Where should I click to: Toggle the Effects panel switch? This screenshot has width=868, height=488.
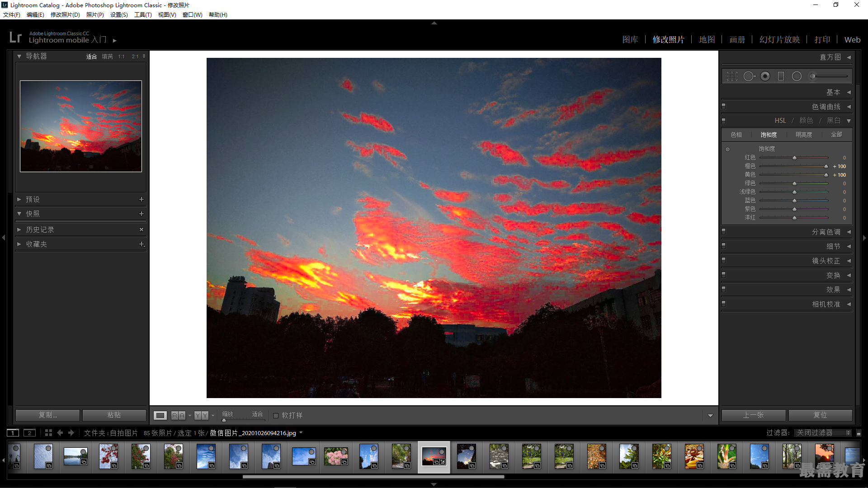[x=724, y=290]
